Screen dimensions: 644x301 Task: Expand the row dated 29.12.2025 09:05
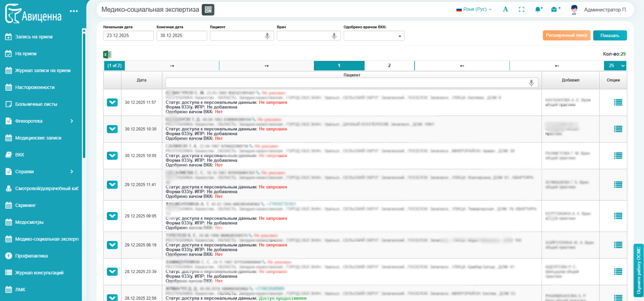pos(112,216)
